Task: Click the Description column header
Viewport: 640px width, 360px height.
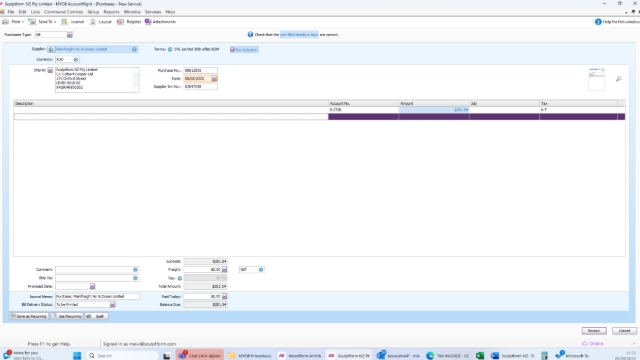Action: 171,104
